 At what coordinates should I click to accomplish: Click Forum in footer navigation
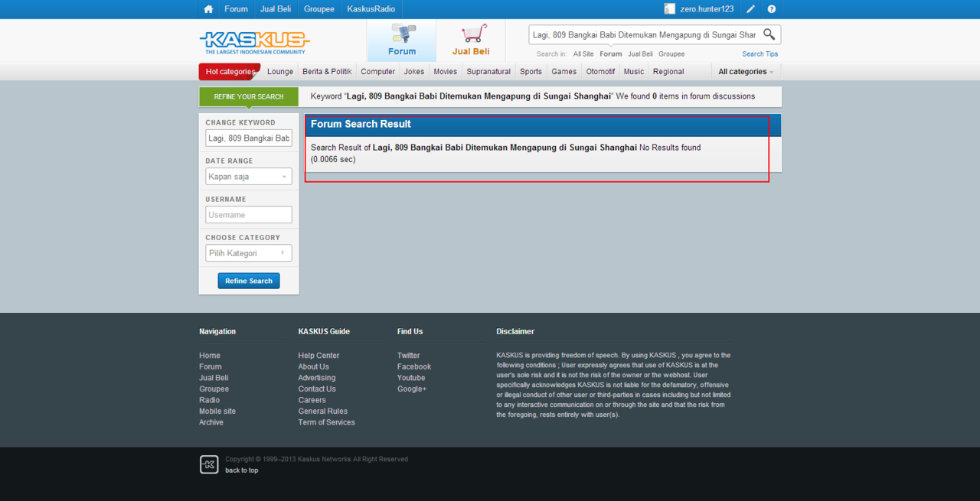click(211, 367)
